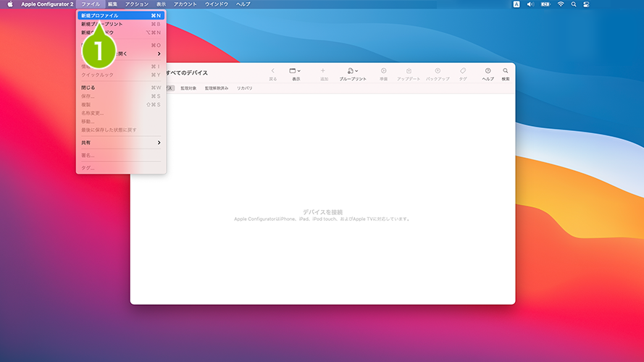Image resolution: width=644 pixels, height=362 pixels.
Task: Open the アカウント menu
Action: [x=185, y=4]
